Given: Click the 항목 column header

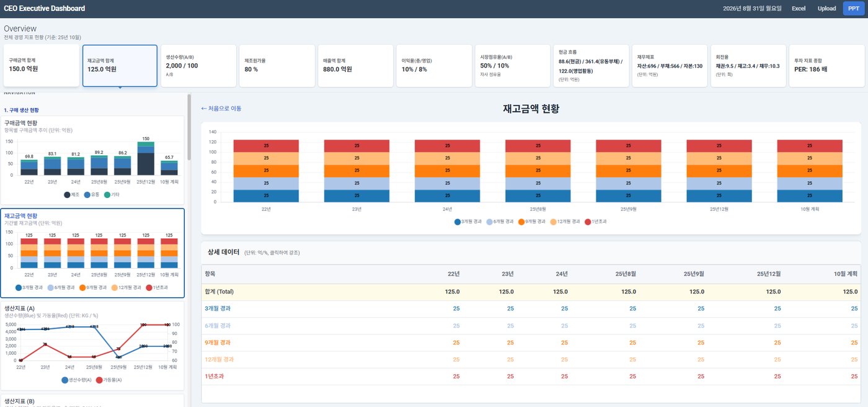Looking at the screenshot, I should pyautogui.click(x=210, y=274).
